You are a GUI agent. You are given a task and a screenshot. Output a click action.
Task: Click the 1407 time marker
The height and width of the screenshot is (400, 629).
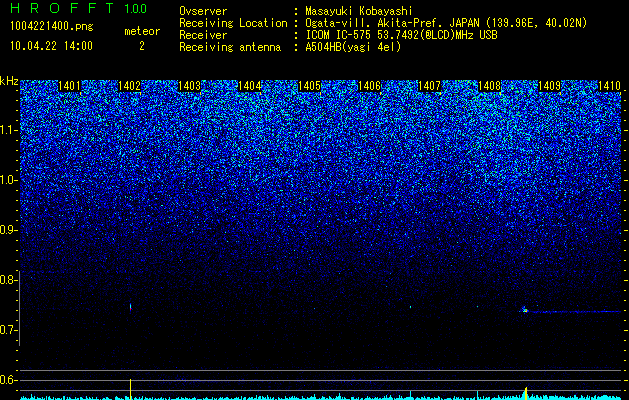429,86
